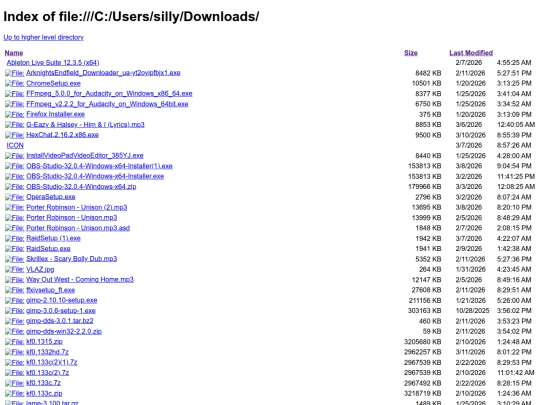Open the HexChat 2.16.2 x86.exe link

pyautogui.click(x=62, y=135)
